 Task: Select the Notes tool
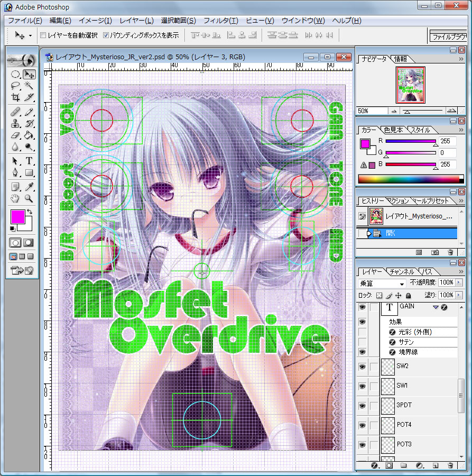(15, 187)
